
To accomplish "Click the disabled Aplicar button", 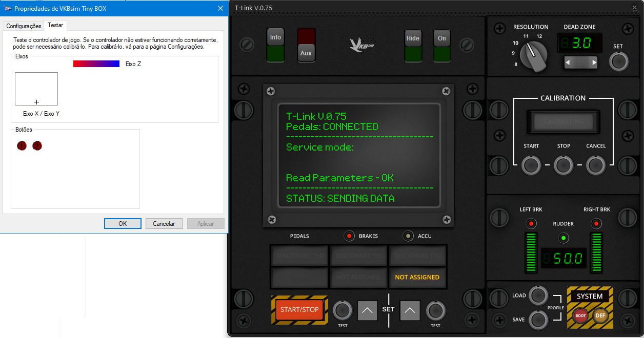I will pyautogui.click(x=206, y=224).
